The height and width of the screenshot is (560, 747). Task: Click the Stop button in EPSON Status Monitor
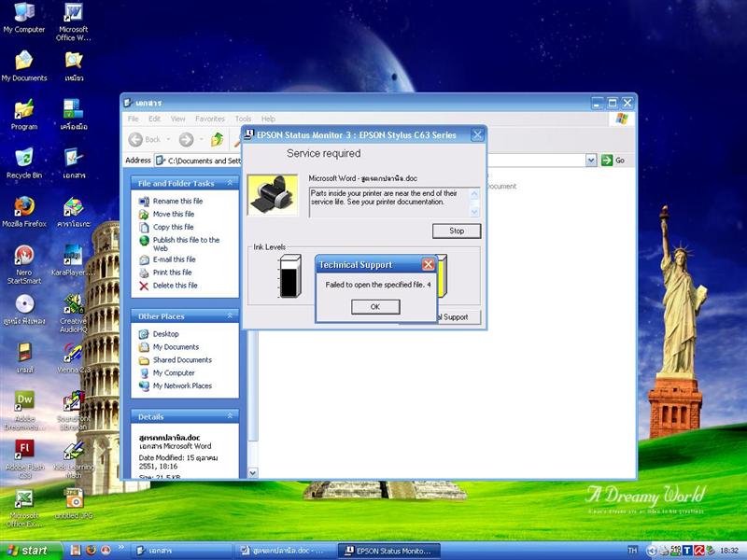coord(457,231)
